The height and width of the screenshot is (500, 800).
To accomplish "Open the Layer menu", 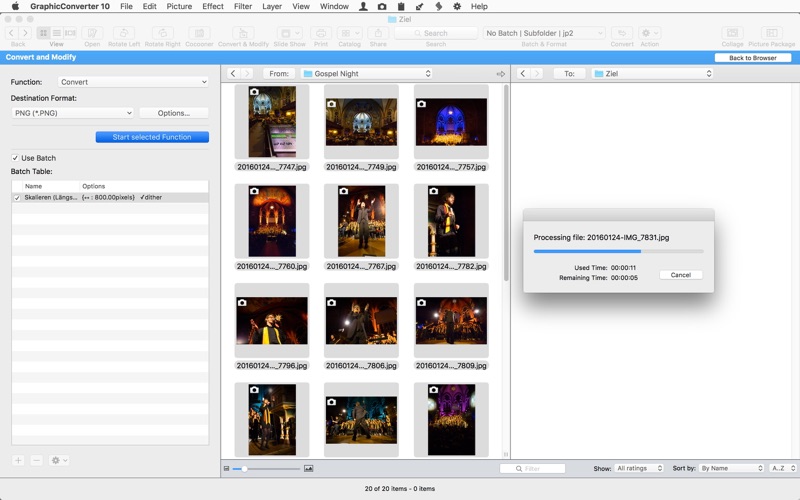I will point(272,6).
